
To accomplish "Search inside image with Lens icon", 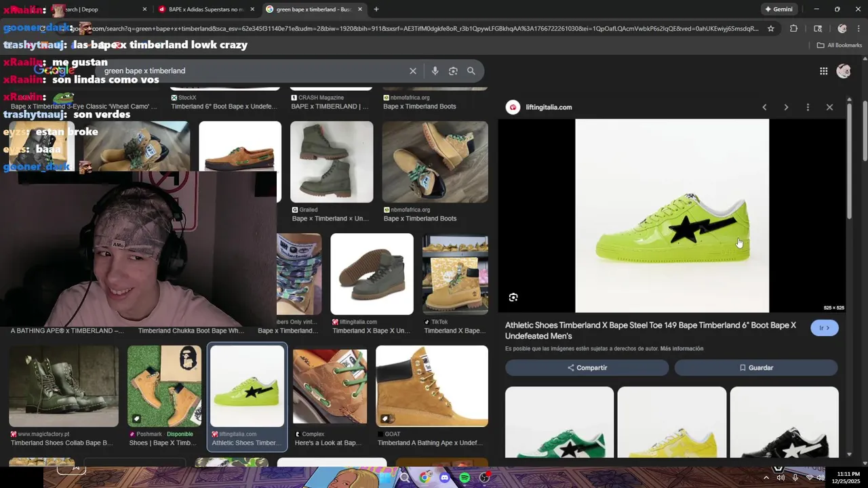I will pyautogui.click(x=513, y=298).
